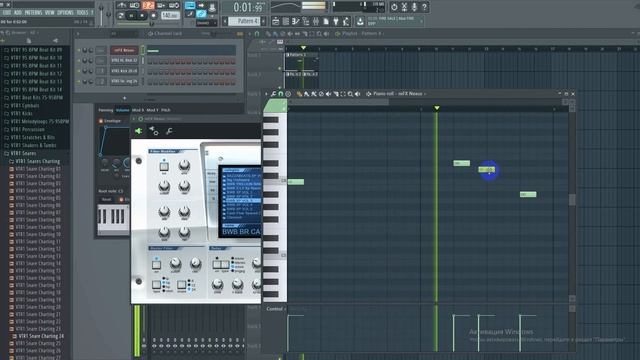This screenshot has height=360, width=640.
Task: Open the Mixer faders shortcut icon
Action: (316, 21)
